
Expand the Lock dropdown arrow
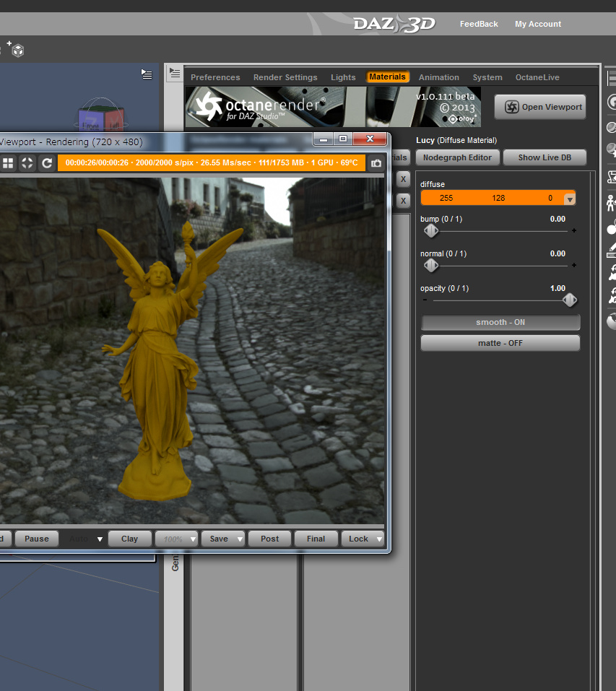(379, 539)
